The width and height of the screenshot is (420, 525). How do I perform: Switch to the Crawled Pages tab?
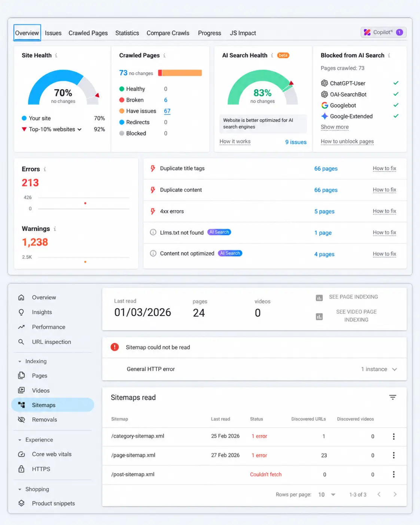[x=88, y=33]
